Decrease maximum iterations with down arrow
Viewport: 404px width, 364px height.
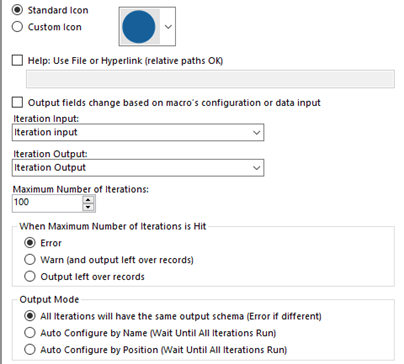88,207
